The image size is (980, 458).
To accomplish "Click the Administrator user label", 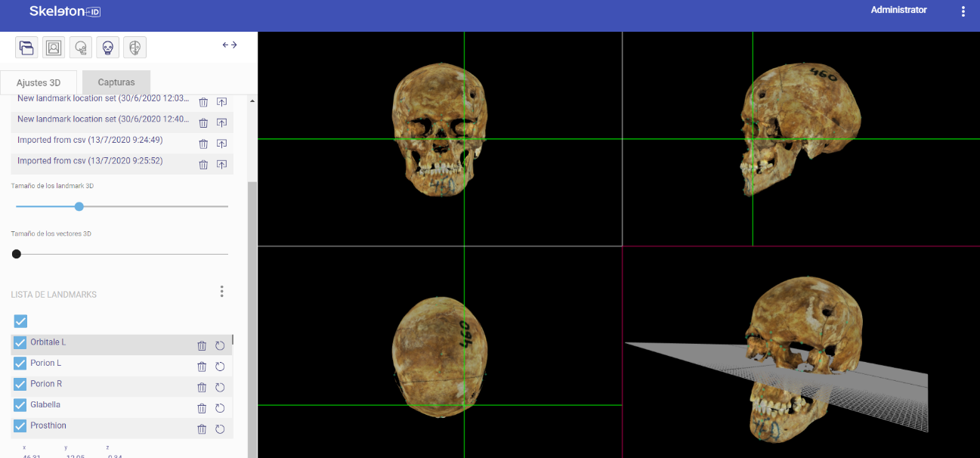I will click(x=898, y=11).
